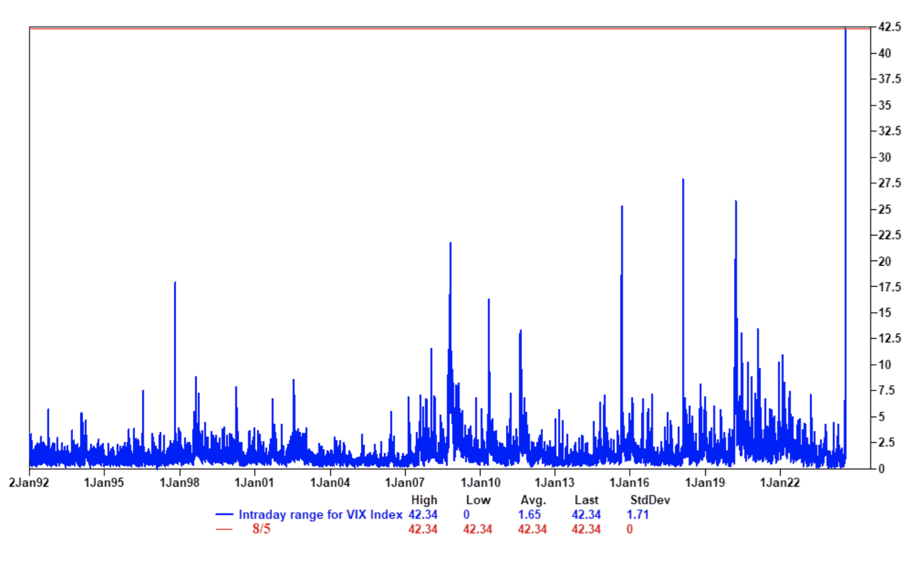
Task: Click the red StdDev value of 0
Action: 629,529
